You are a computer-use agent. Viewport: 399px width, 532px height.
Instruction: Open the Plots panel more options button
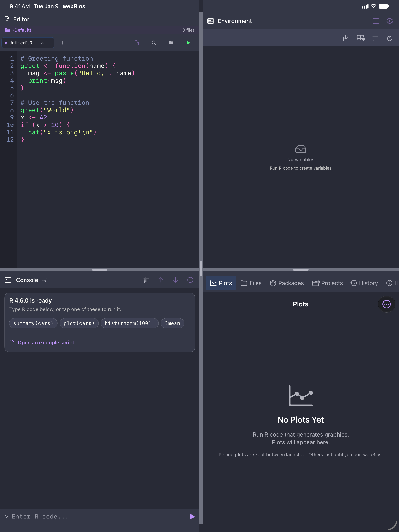pos(386,304)
